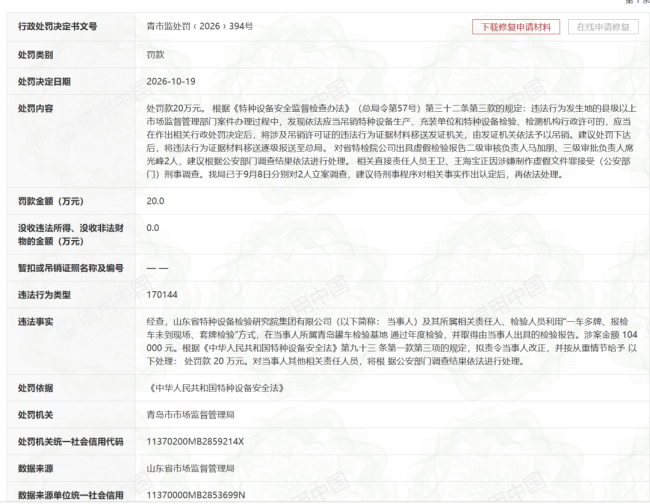Select the fine amount 20.0
The height and width of the screenshot is (504, 650).
(x=155, y=201)
